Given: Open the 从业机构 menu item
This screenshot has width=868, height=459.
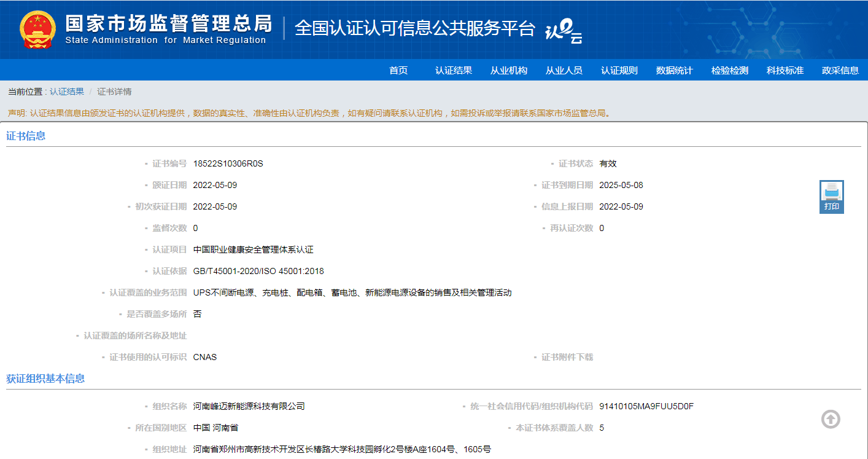Looking at the screenshot, I should 509,70.
